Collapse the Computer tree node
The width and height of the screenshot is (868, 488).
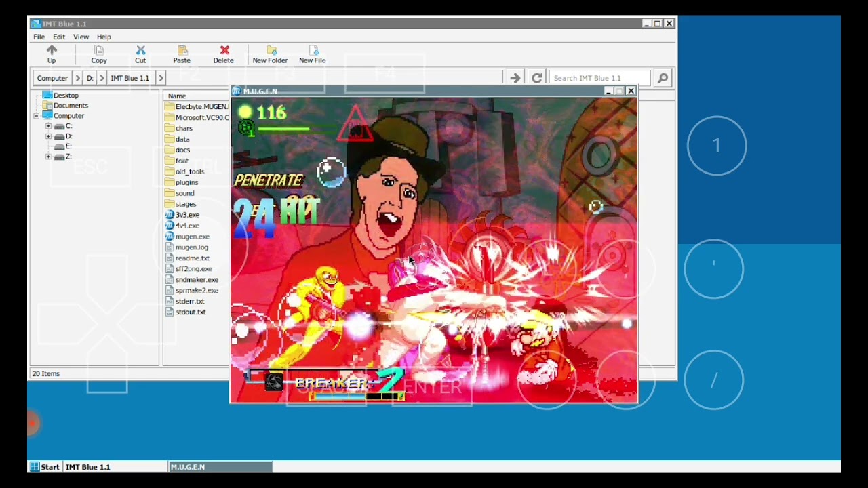[x=36, y=116]
